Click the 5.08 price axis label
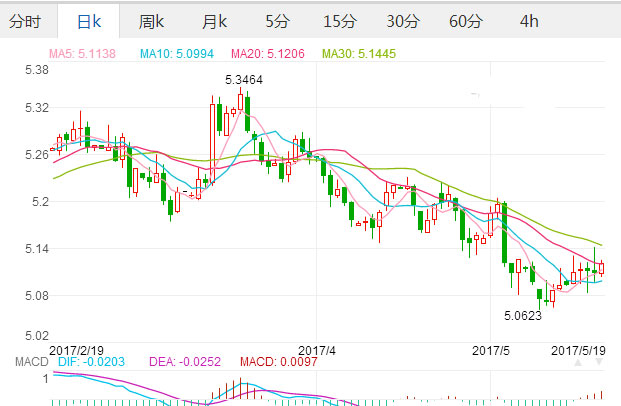The height and width of the screenshot is (406, 621). point(37,296)
